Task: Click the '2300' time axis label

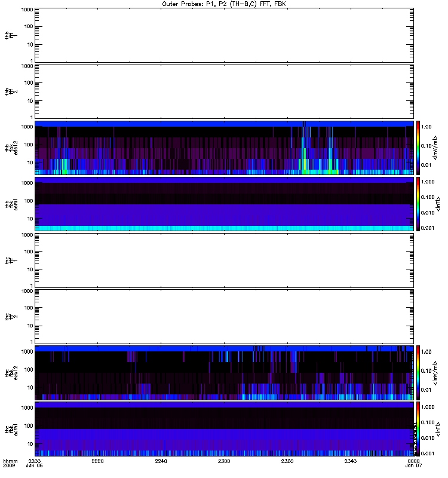Action: (x=224, y=461)
